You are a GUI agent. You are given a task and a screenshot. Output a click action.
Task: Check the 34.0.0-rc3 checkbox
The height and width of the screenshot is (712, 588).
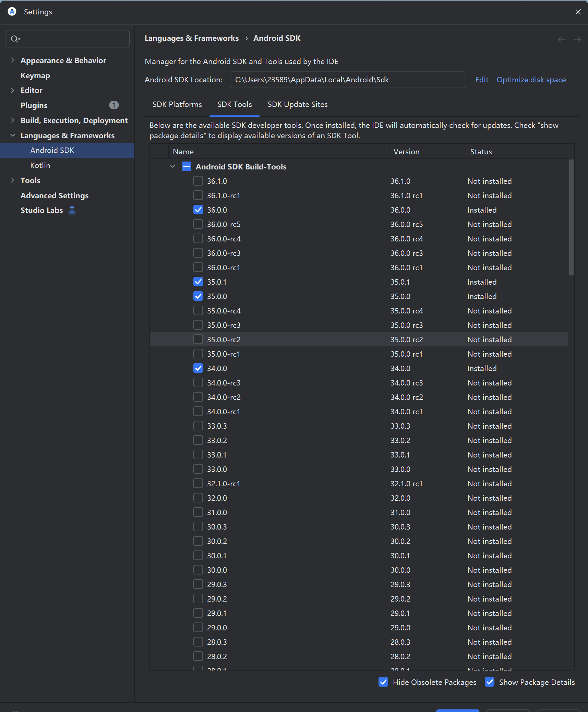click(198, 382)
